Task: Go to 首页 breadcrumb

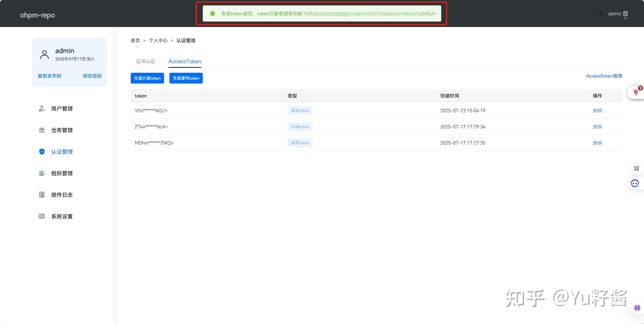Action: click(135, 40)
